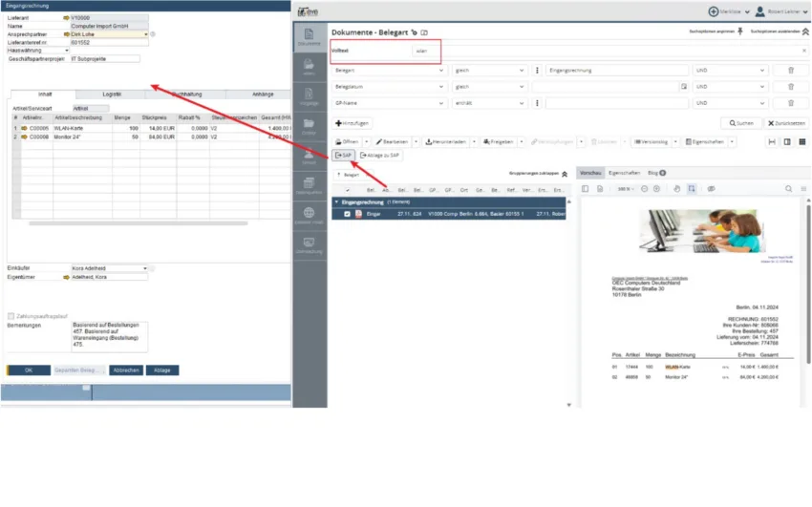Viewport: 812px width, 507px height.
Task: Open the Akten sidebar section
Action: [x=310, y=67]
